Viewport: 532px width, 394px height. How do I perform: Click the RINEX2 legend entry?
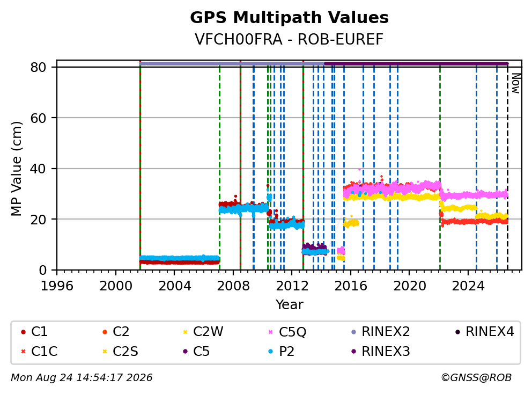tap(380, 332)
